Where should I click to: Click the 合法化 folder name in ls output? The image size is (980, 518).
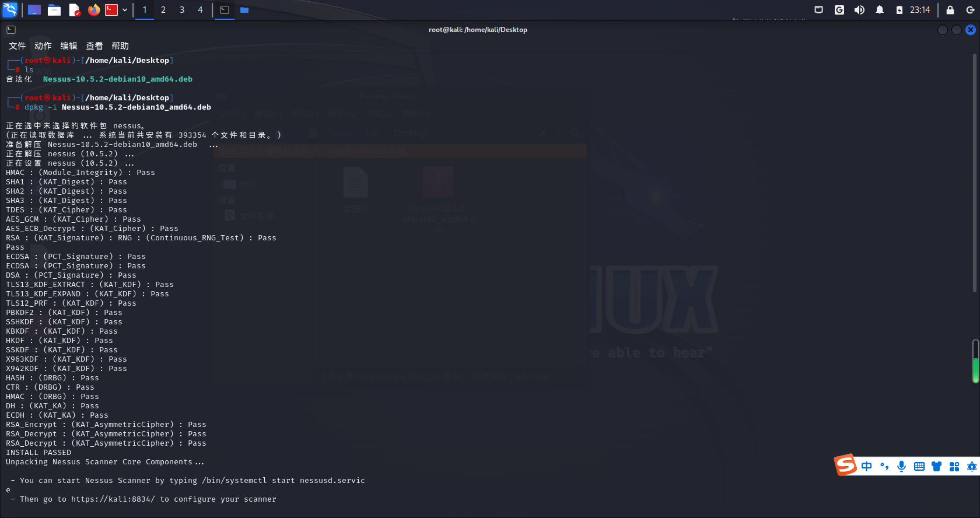click(x=19, y=79)
